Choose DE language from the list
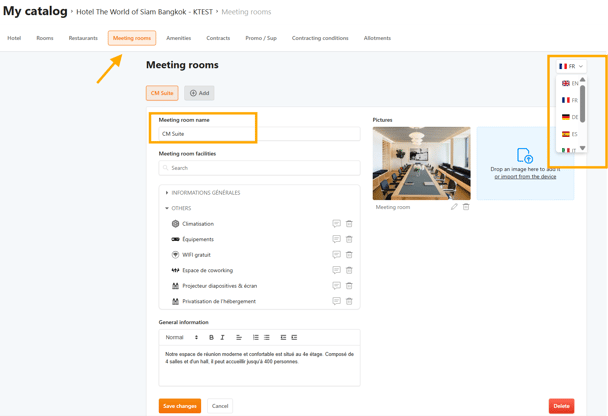The width and height of the screenshot is (608, 416). [x=570, y=117]
